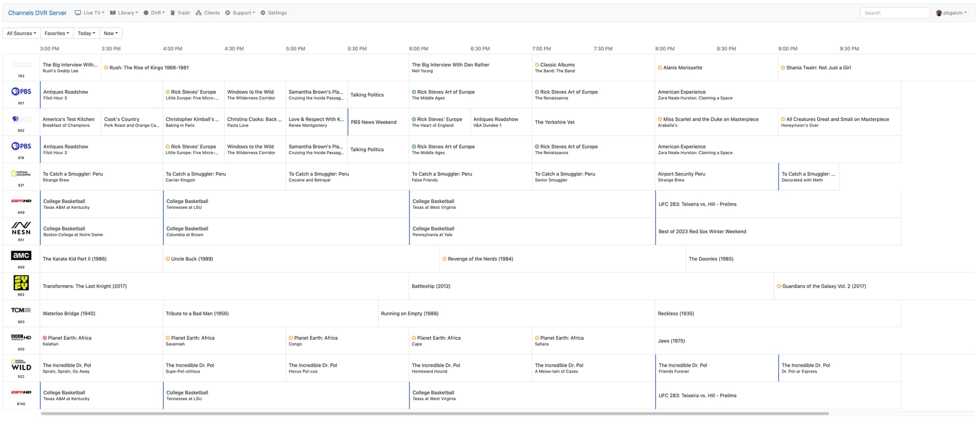Click the Channels DVR Server link
This screenshot has height=422, width=980.
[37, 13]
